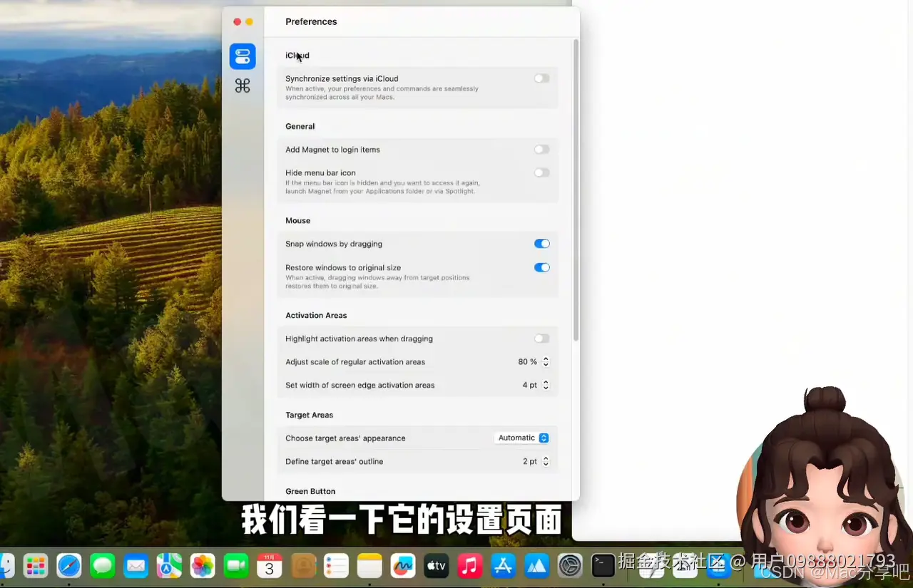Toggle the Hide menu bar icon switch
The height and width of the screenshot is (588, 913).
coord(542,172)
